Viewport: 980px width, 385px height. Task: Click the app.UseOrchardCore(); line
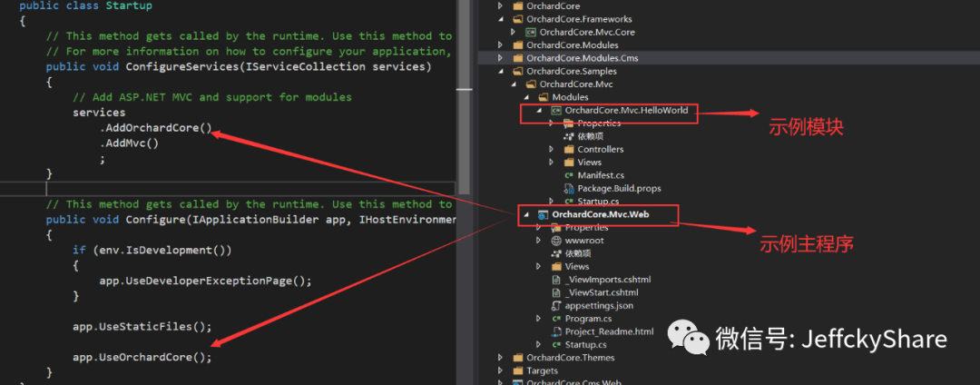[x=142, y=357]
